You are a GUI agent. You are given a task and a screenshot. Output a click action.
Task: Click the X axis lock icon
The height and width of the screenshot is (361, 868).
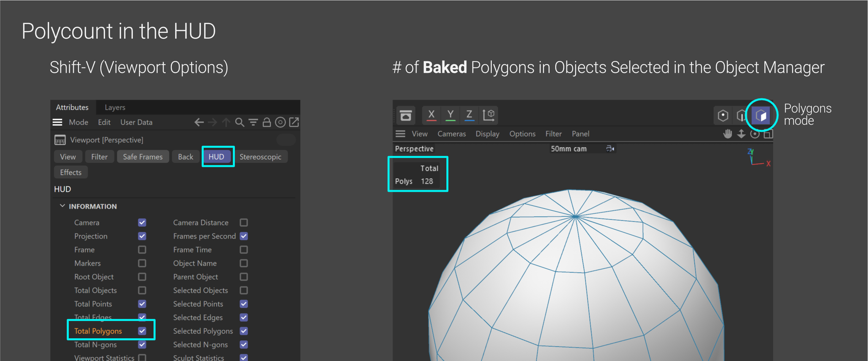click(x=431, y=115)
